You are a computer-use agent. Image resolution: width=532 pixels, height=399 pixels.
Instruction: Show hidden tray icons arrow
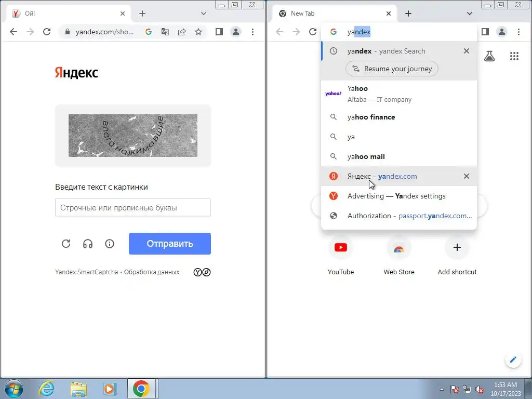442,389
